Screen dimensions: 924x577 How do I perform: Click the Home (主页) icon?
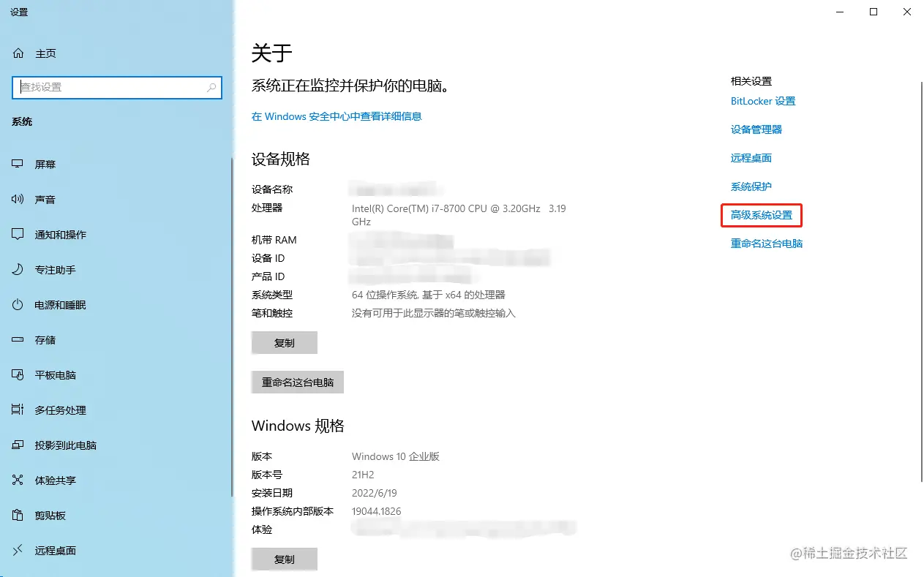tap(18, 53)
